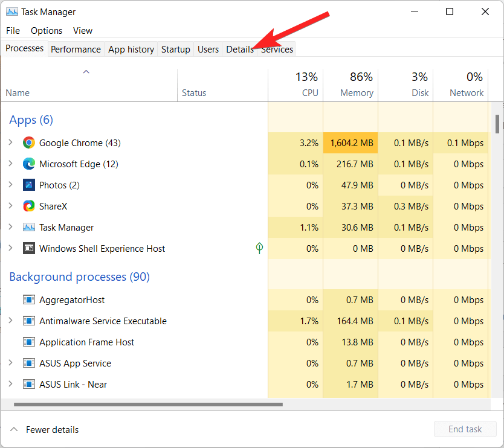
Task: Click the Antimalware Service Executable icon
Action: pyautogui.click(x=28, y=321)
